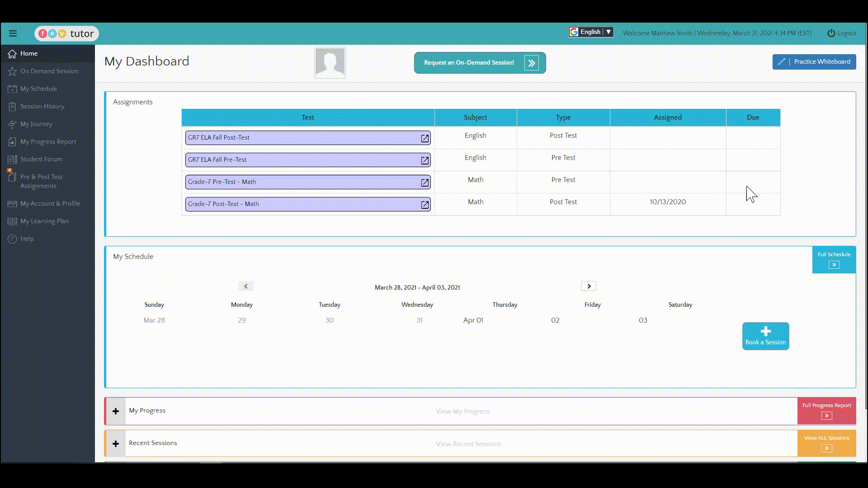Click the profile picture thumbnail
The width and height of the screenshot is (868, 488).
[330, 63]
